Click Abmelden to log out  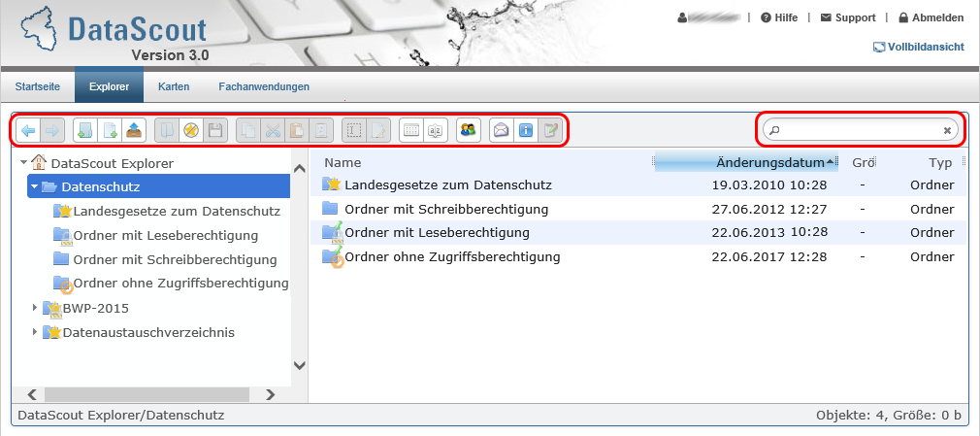click(931, 18)
